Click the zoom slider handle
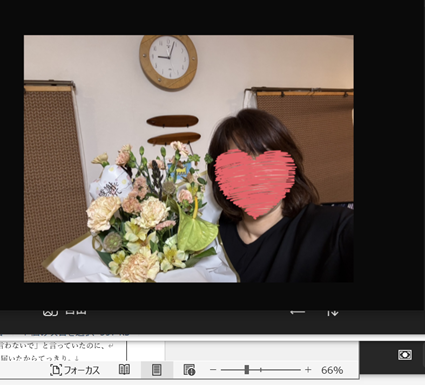This screenshot has width=425, height=385. click(247, 370)
